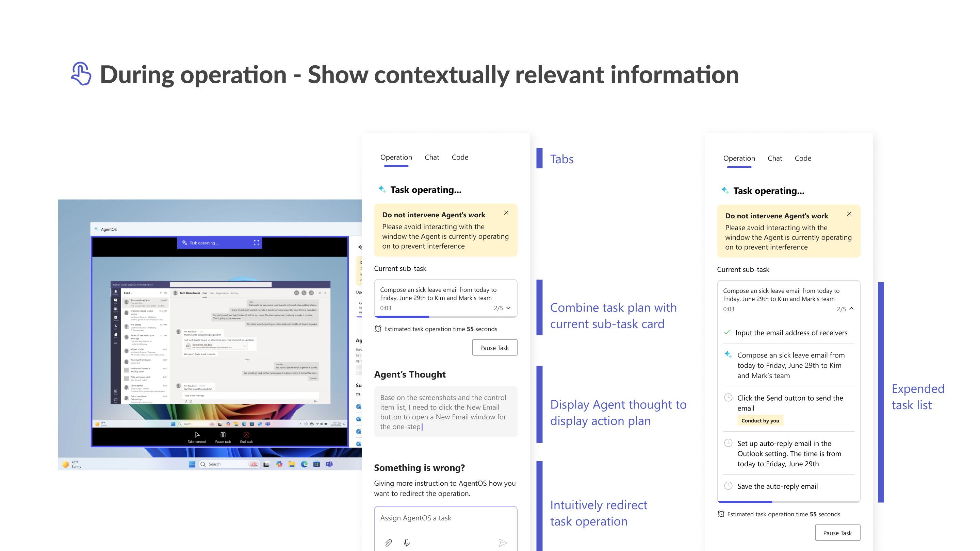
Task: Click the 'Conduct by you' badge
Action: [760, 421]
